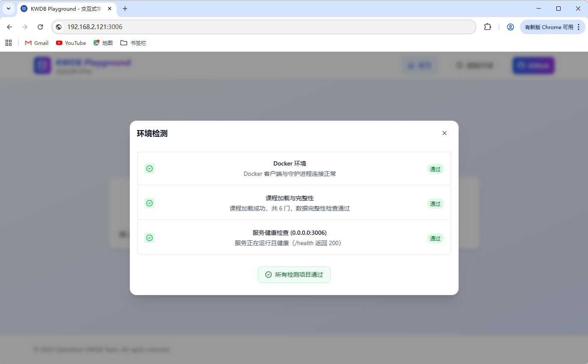Open the Chrome extensions menu
This screenshot has height=364, width=588.
(x=487, y=27)
